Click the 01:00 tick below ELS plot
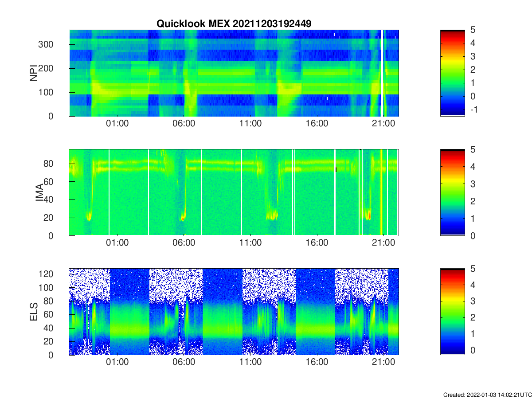 coord(117,362)
